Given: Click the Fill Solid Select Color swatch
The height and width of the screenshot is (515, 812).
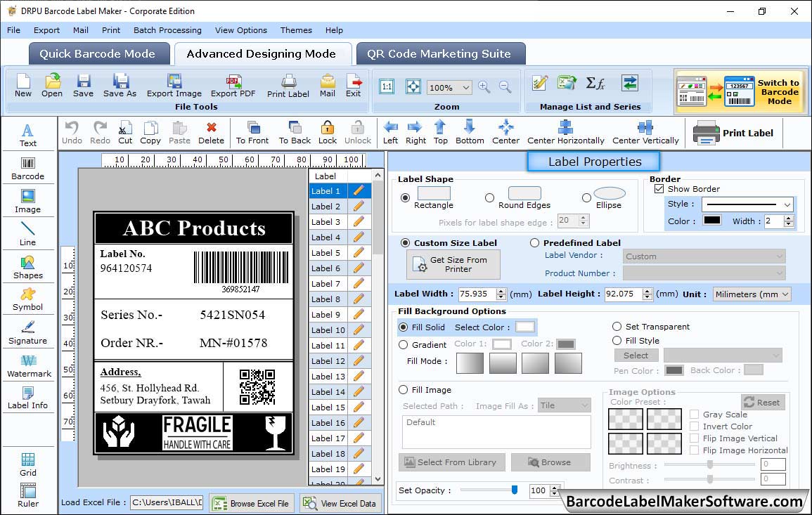Looking at the screenshot, I should coord(524,327).
